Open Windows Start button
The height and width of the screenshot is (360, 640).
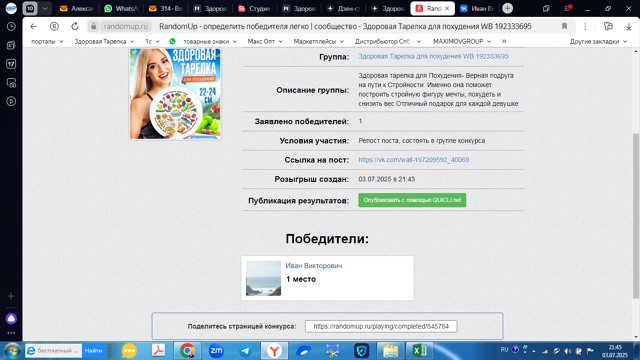pyautogui.click(x=12, y=351)
